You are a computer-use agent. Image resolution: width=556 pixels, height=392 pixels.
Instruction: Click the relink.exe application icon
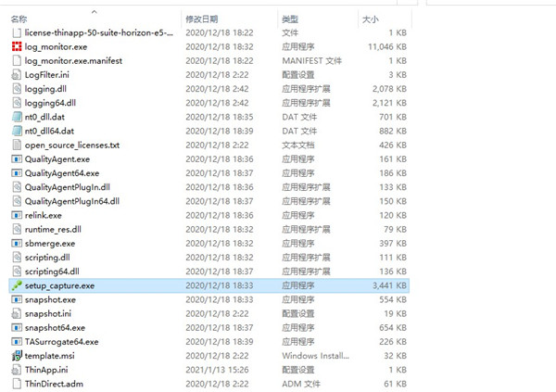click(x=17, y=215)
